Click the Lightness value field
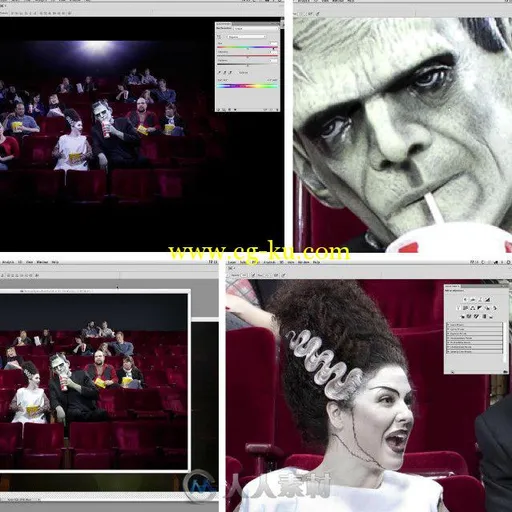 274,61
